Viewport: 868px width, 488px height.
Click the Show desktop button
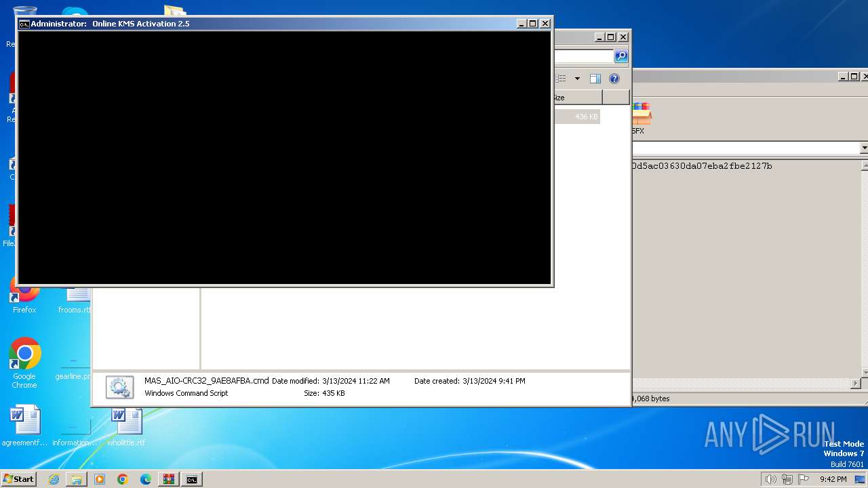click(861, 479)
